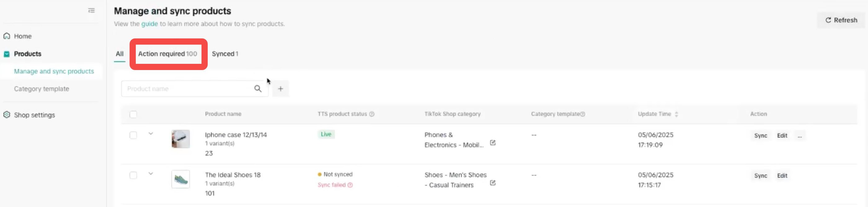Tick the select-all products checkbox
The width and height of the screenshot is (868, 207).
(x=133, y=114)
